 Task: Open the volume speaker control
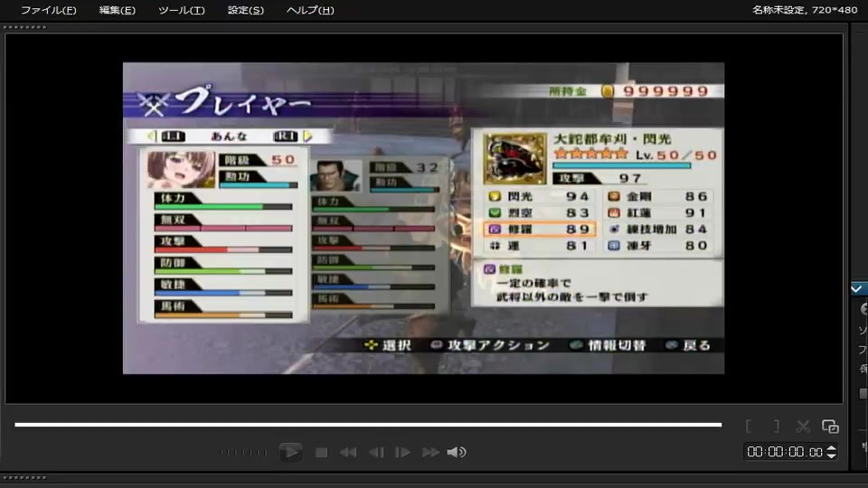457,453
